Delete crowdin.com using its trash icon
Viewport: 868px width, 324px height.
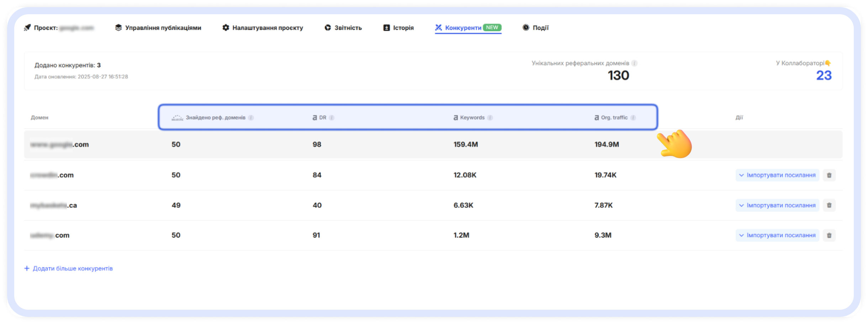click(829, 175)
